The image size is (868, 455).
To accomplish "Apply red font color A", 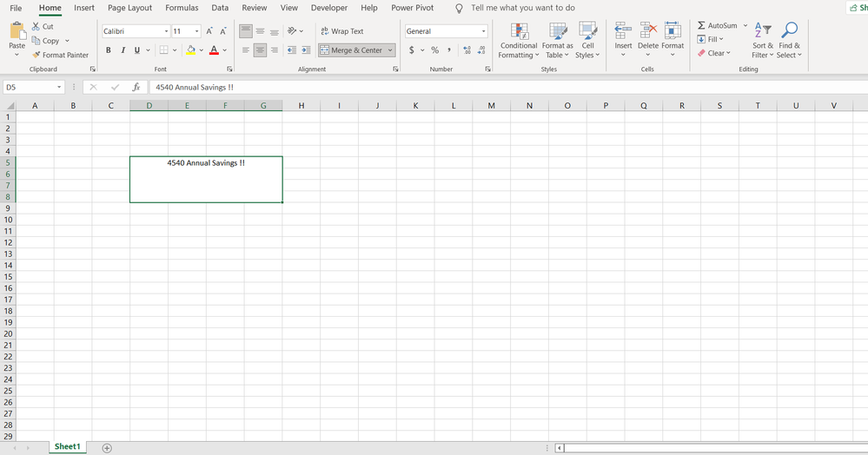I will click(x=215, y=50).
